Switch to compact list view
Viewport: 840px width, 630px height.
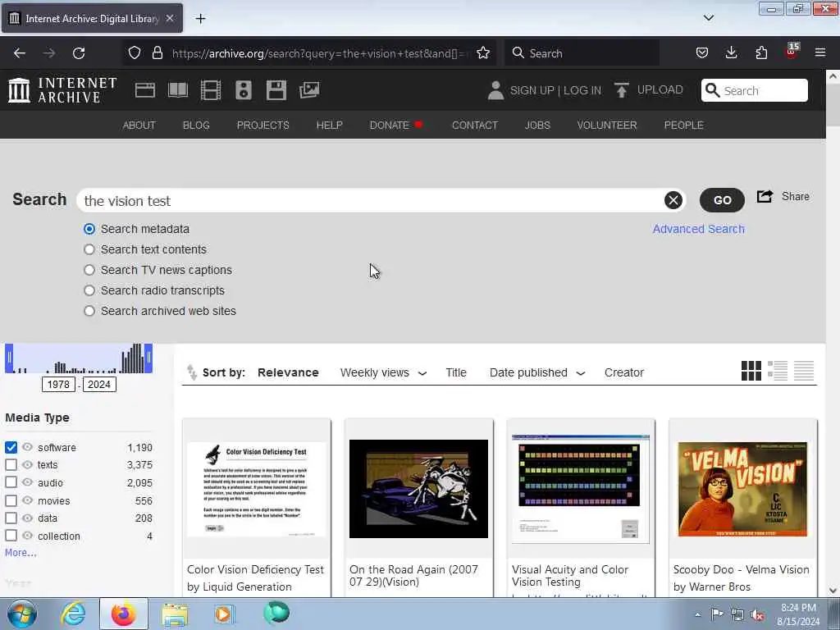pos(804,371)
